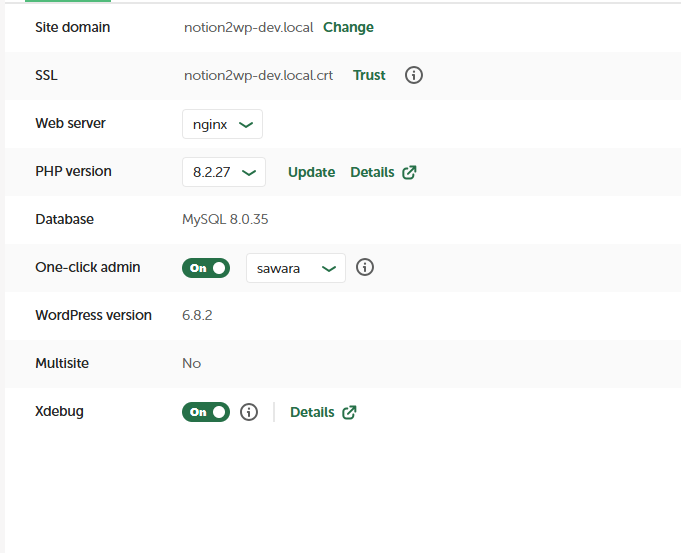The width and height of the screenshot is (681, 553).
Task: Open the Web server nginx dropdown
Action: pos(222,124)
